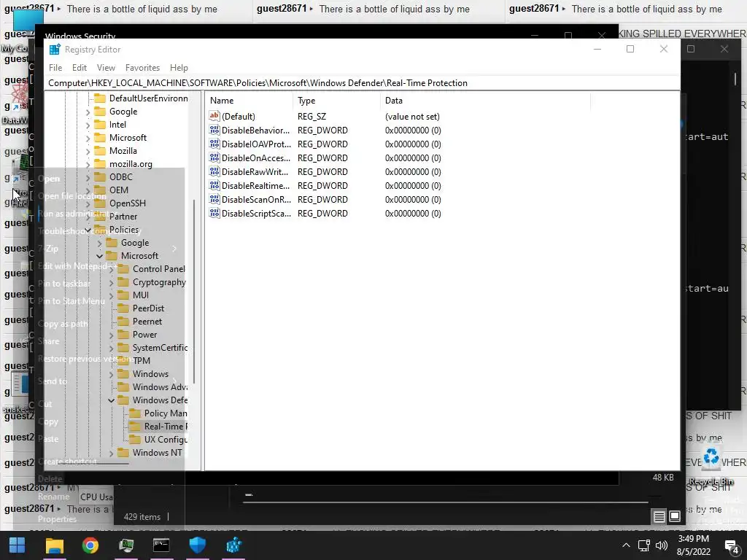747x560 pixels.
Task: Select the ODBC key folder icon
Action: pos(100,176)
